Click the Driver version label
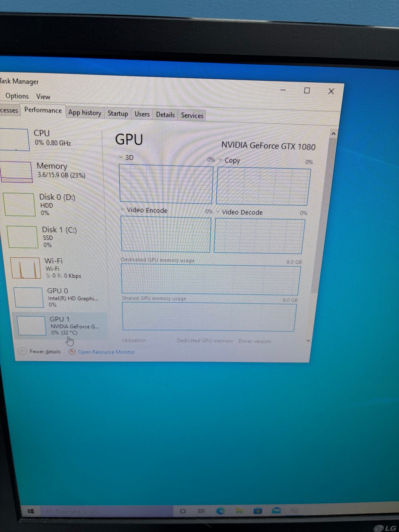Image resolution: width=399 pixels, height=532 pixels. (255, 341)
